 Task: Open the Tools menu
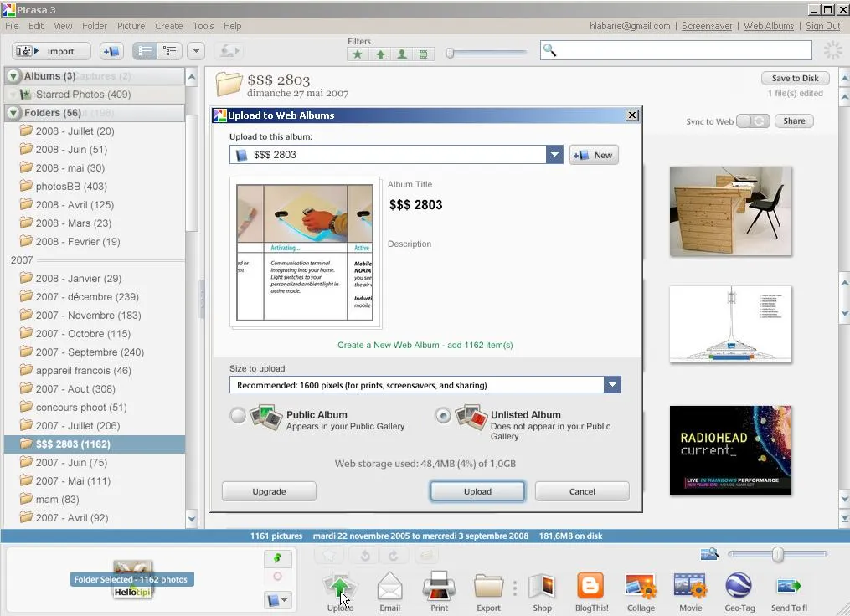pyautogui.click(x=203, y=26)
